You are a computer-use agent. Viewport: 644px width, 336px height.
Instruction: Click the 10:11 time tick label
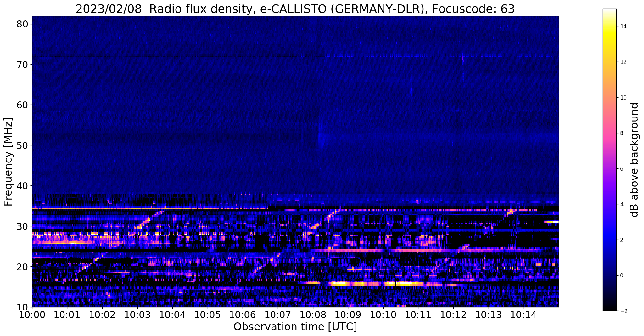(x=418, y=315)
